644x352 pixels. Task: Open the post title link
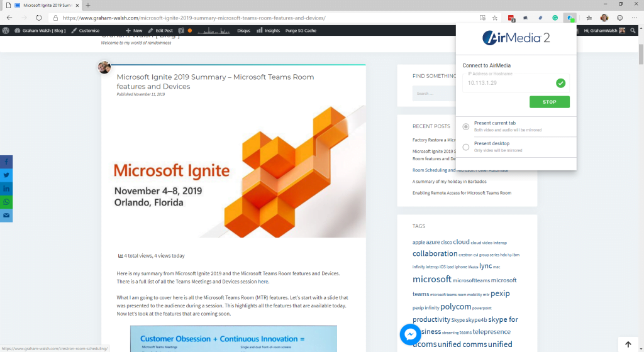coord(215,82)
